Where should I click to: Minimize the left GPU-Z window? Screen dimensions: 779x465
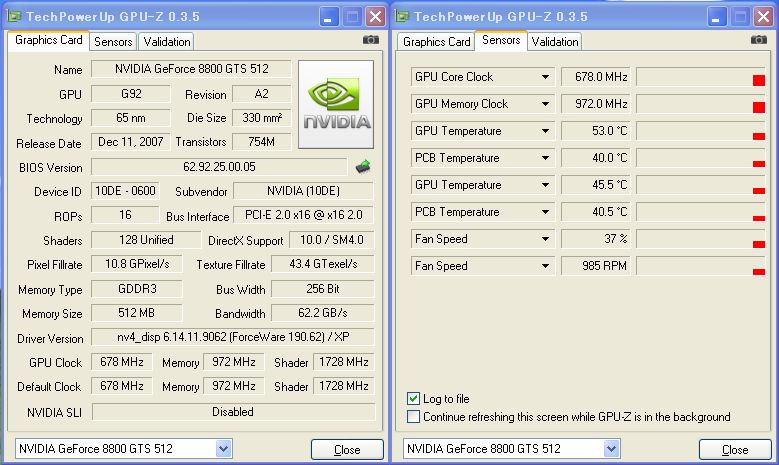pyautogui.click(x=328, y=17)
